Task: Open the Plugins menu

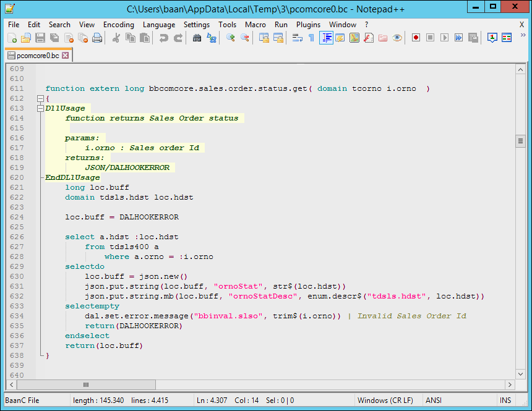Action: coord(308,25)
